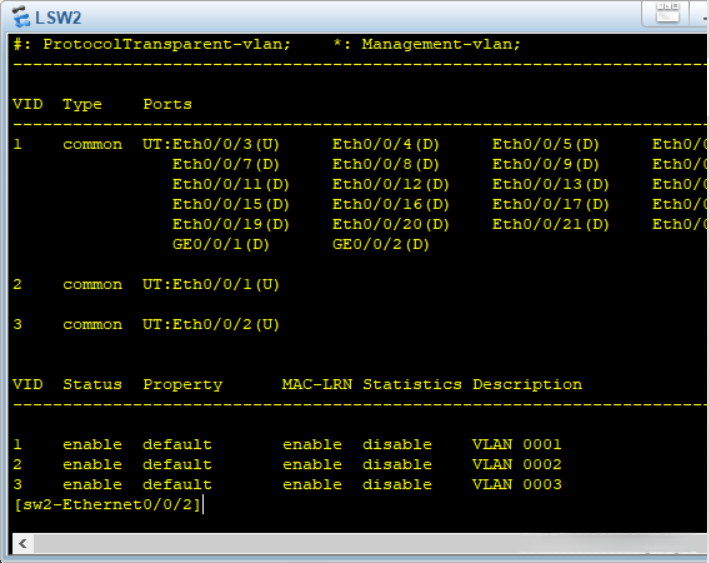
Task: Click the window restore button in title bar
Action: [x=667, y=13]
